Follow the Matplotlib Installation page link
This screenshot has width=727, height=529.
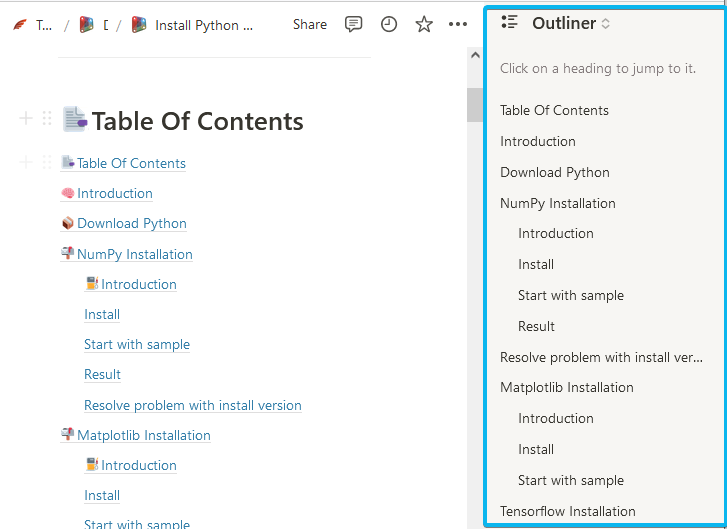pos(143,435)
